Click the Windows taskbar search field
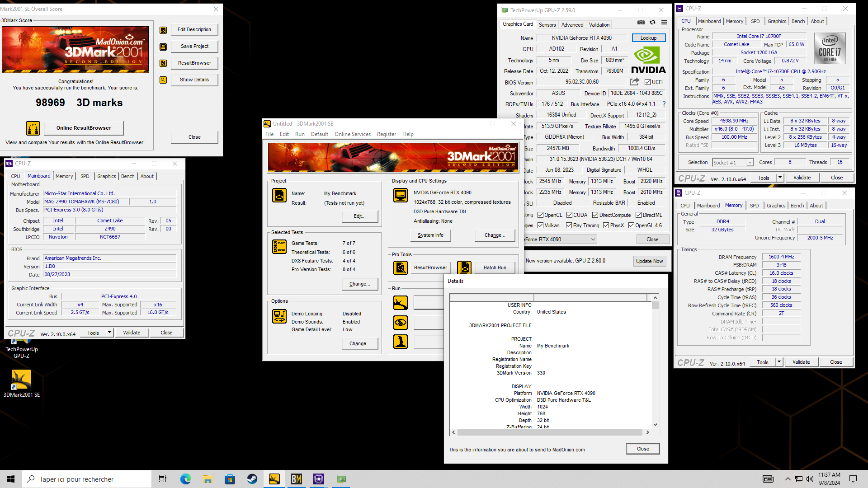 [x=87, y=479]
